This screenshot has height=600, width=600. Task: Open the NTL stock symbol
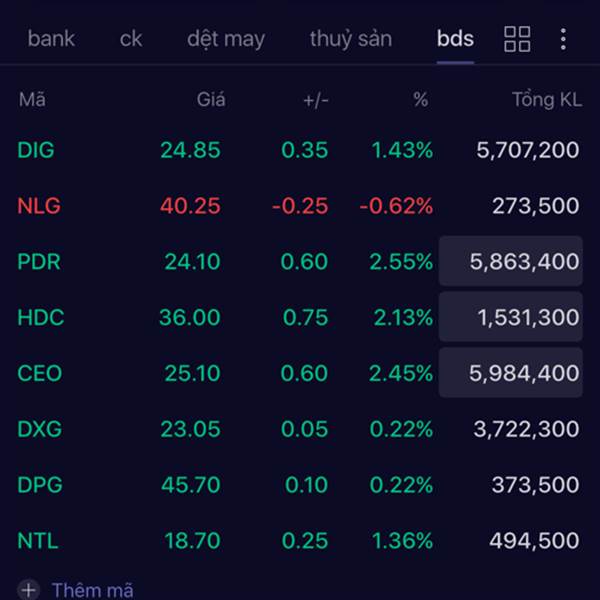click(37, 541)
